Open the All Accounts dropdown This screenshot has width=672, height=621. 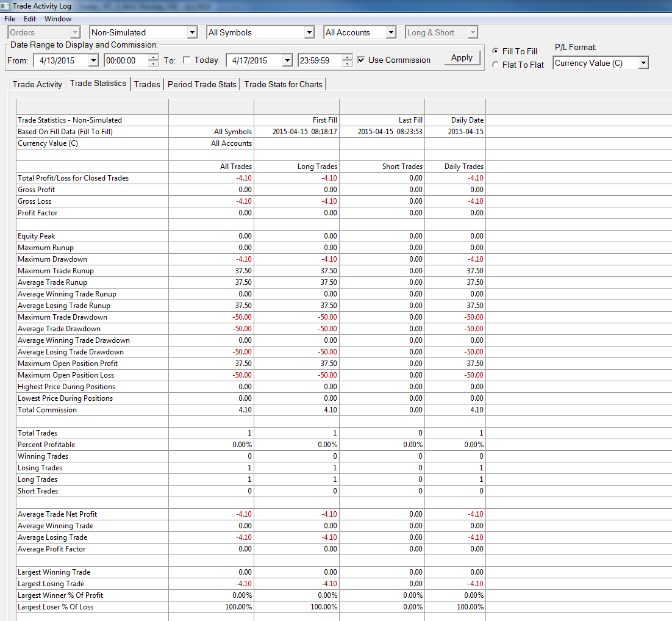pyautogui.click(x=391, y=32)
